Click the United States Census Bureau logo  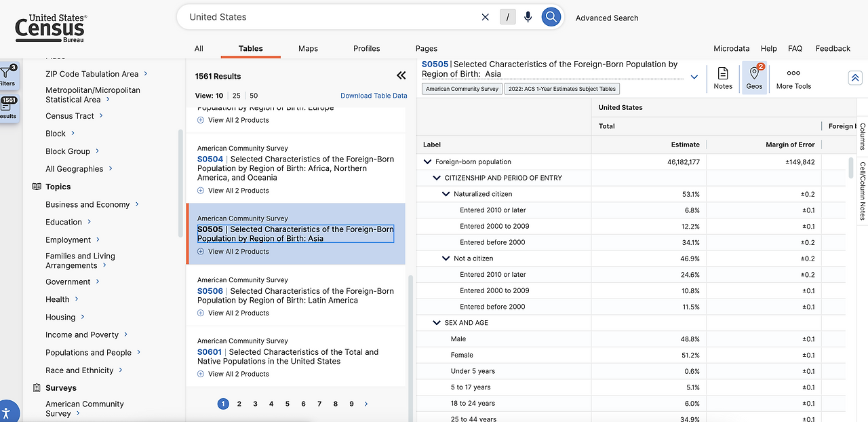click(x=51, y=28)
